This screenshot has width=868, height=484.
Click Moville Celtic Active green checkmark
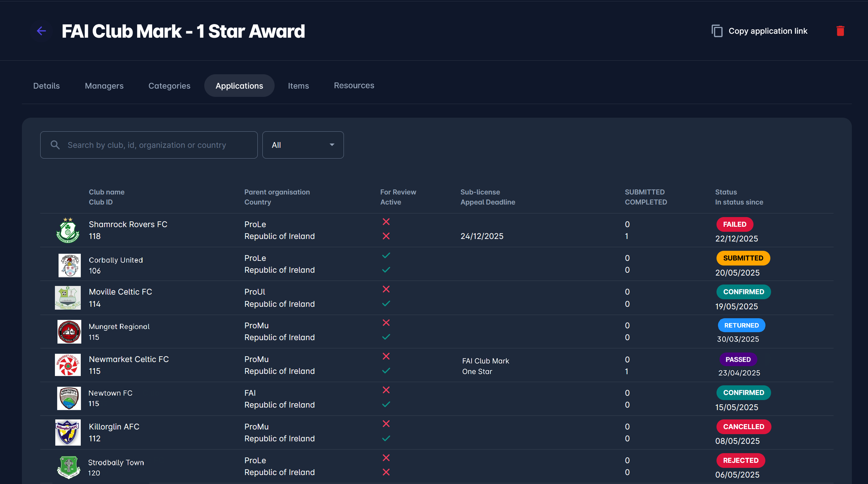coord(386,304)
